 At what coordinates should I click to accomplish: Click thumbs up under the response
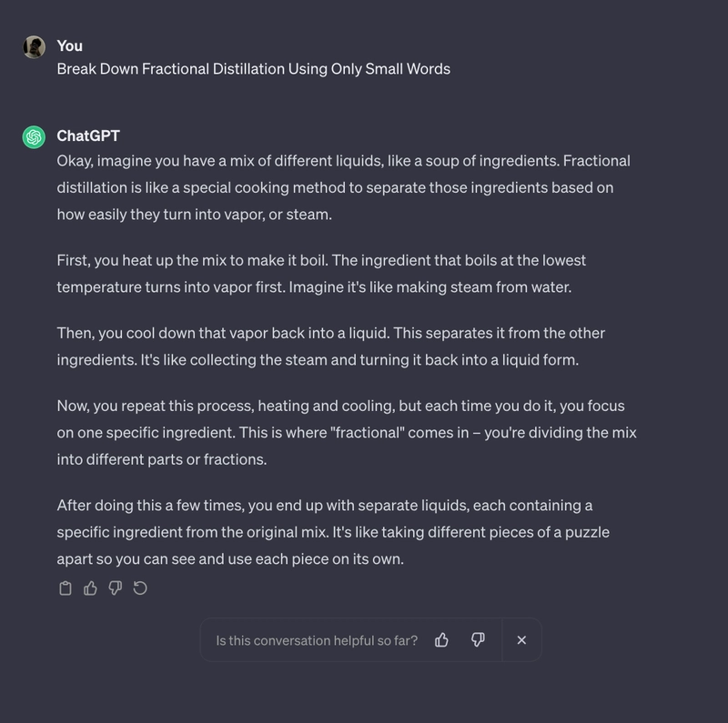[x=90, y=588]
